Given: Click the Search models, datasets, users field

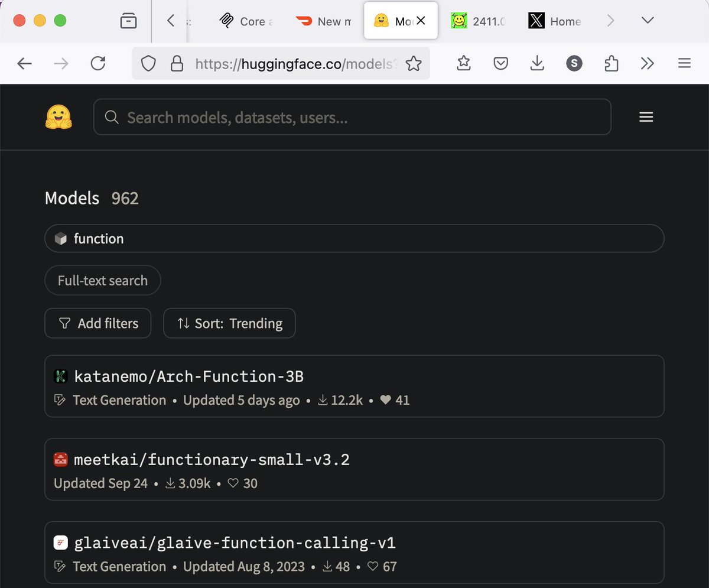Looking at the screenshot, I should click(x=352, y=117).
